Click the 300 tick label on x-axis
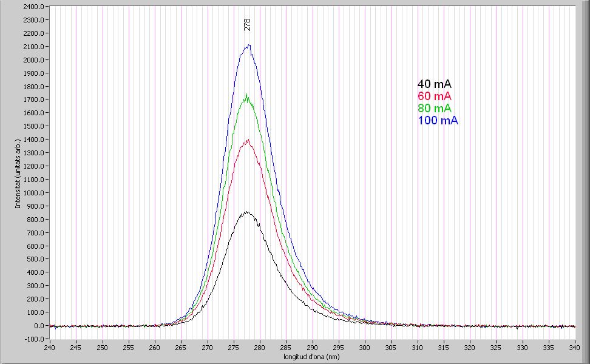 pos(365,348)
